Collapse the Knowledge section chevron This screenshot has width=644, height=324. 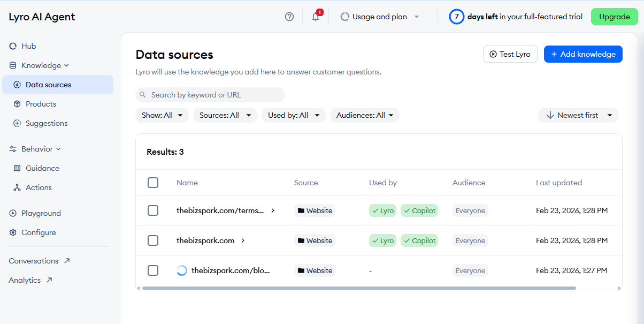pyautogui.click(x=66, y=65)
